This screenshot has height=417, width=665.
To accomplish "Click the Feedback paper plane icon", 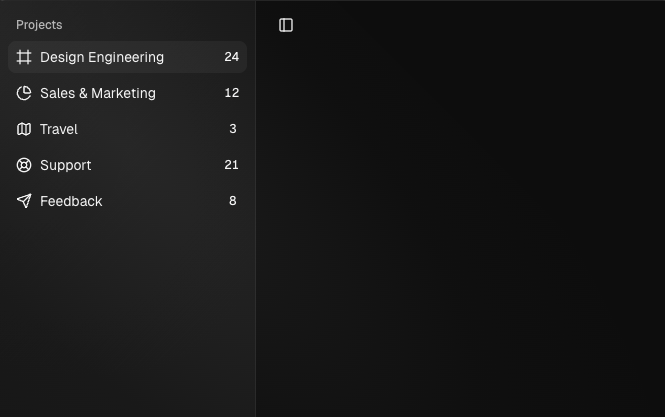I will point(24,201).
